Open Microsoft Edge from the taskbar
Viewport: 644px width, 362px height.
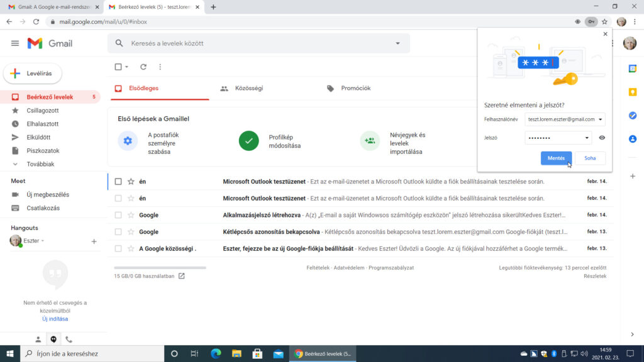216,353
